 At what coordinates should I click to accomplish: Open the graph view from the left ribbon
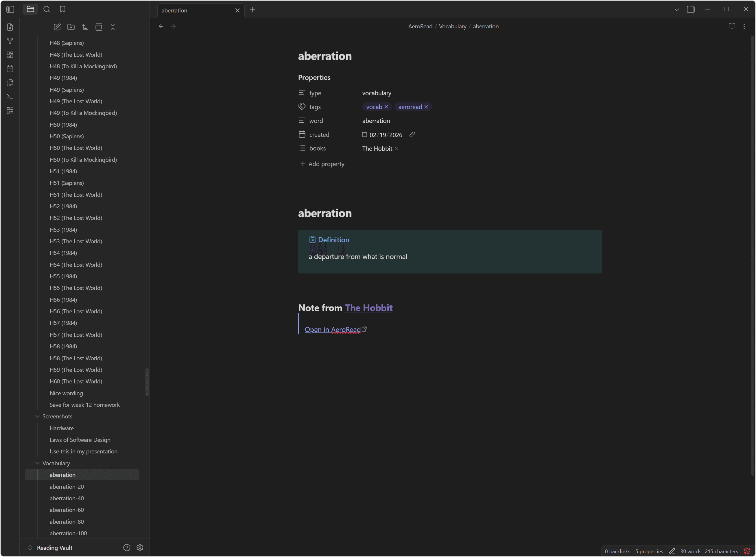[x=10, y=41]
